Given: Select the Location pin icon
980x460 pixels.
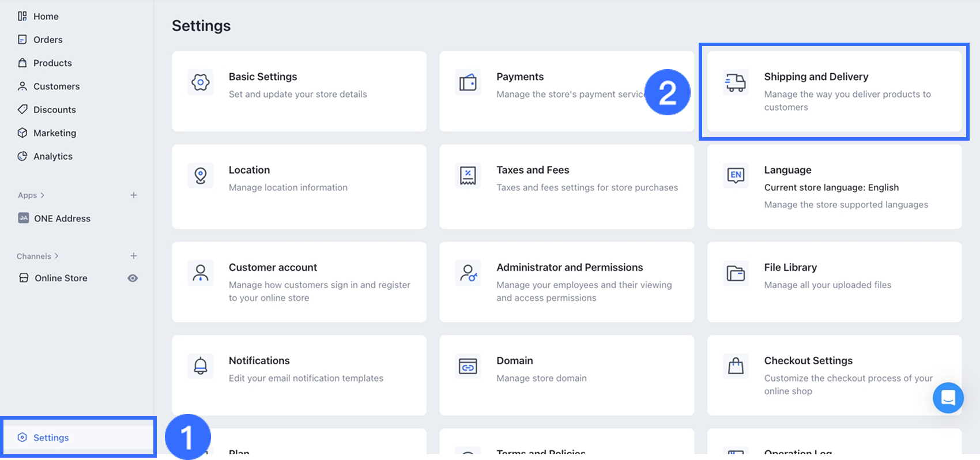Looking at the screenshot, I should 201,175.
